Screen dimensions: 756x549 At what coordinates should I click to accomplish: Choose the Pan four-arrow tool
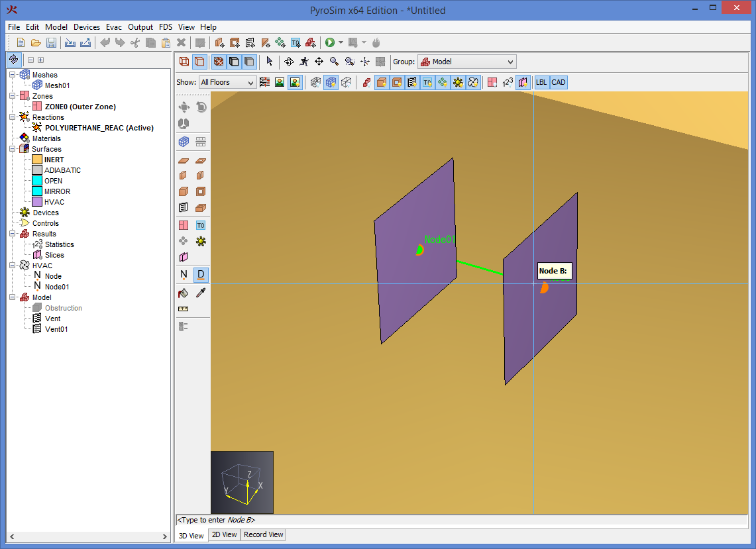coord(319,61)
